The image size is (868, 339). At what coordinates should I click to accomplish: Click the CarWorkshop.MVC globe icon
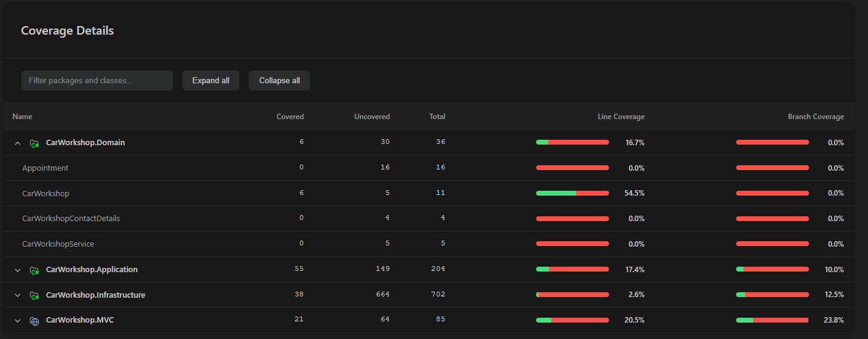pos(35,321)
